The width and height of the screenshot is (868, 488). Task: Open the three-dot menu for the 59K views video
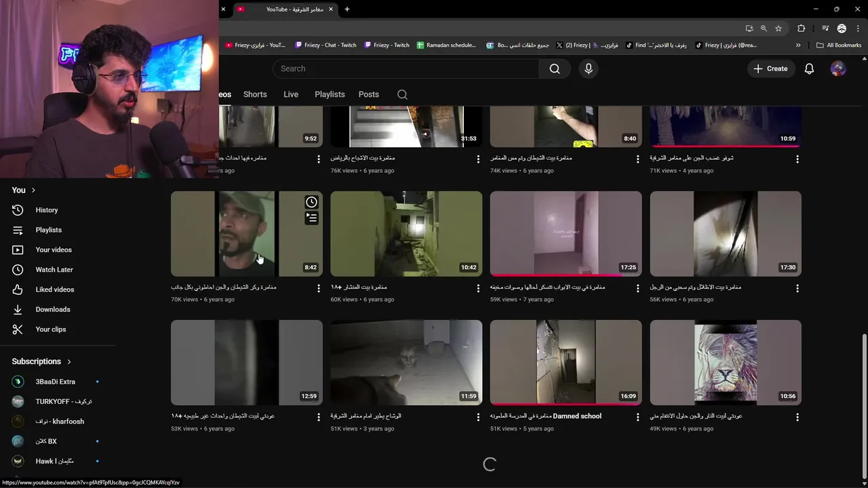637,288
